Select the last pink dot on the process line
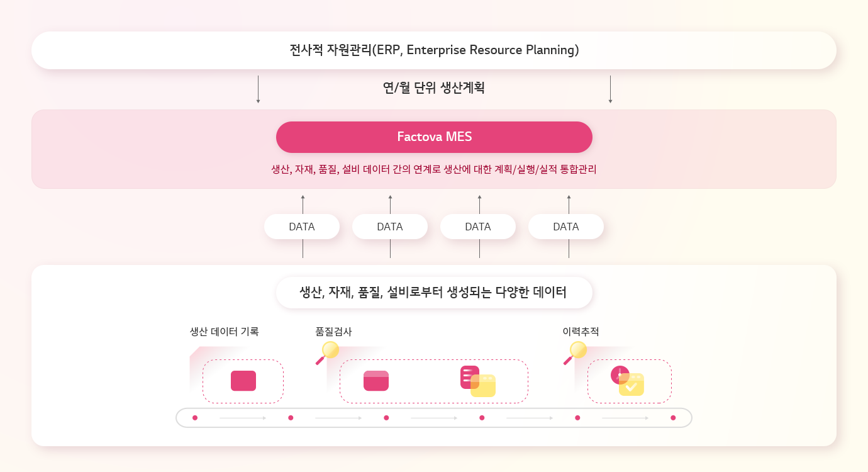This screenshot has width=868, height=472. 673,418
